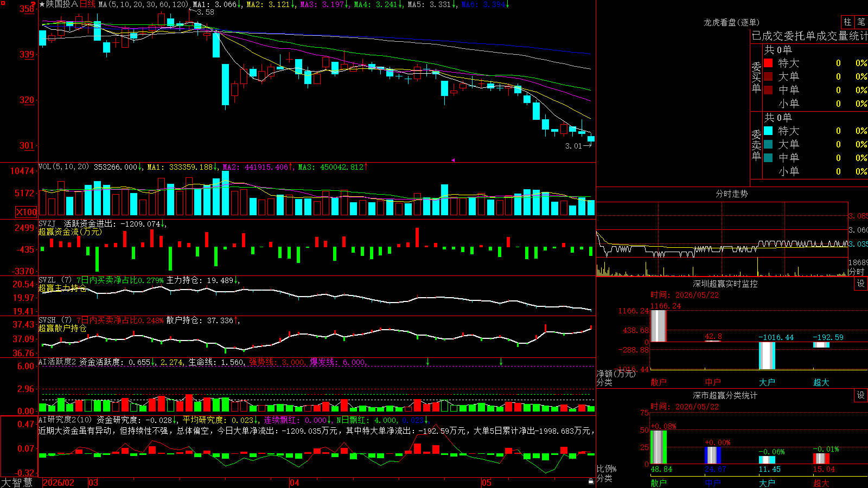Click the teal 中单 sell-order swatch
868x488 pixels.
(x=768, y=158)
